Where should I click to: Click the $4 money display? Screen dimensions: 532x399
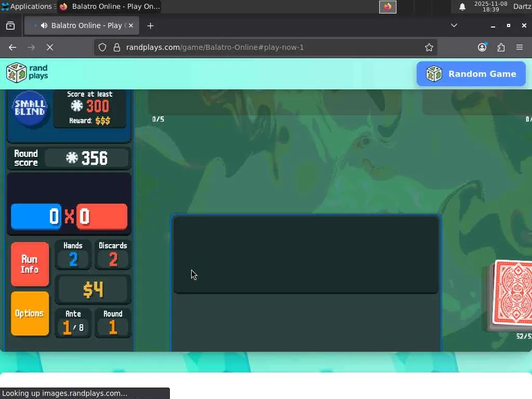pyautogui.click(x=93, y=289)
